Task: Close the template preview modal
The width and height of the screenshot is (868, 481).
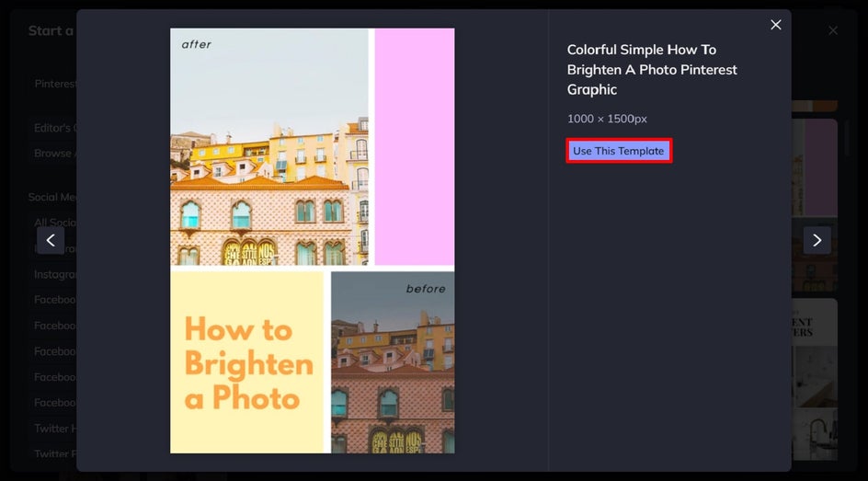Action: [x=776, y=25]
